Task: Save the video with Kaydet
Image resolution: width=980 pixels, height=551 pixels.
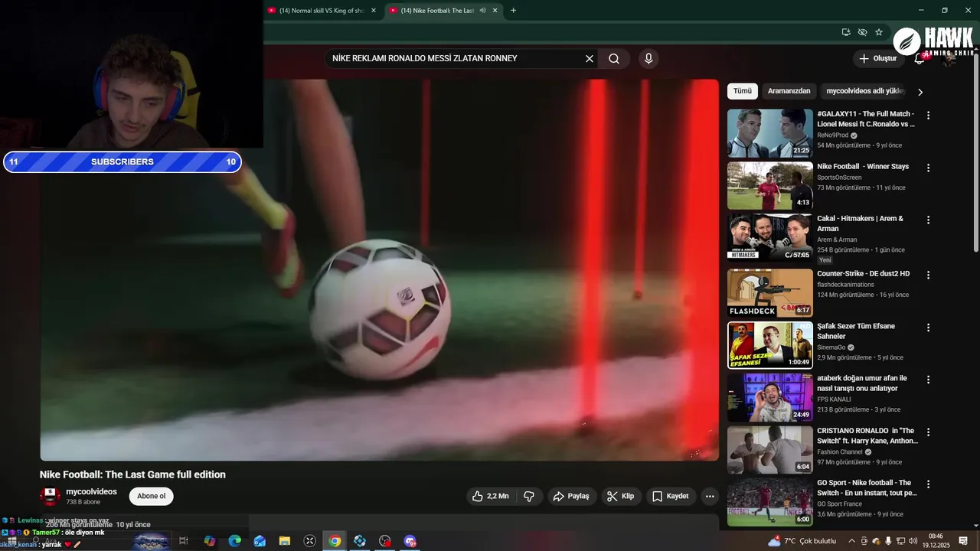Action: click(671, 496)
